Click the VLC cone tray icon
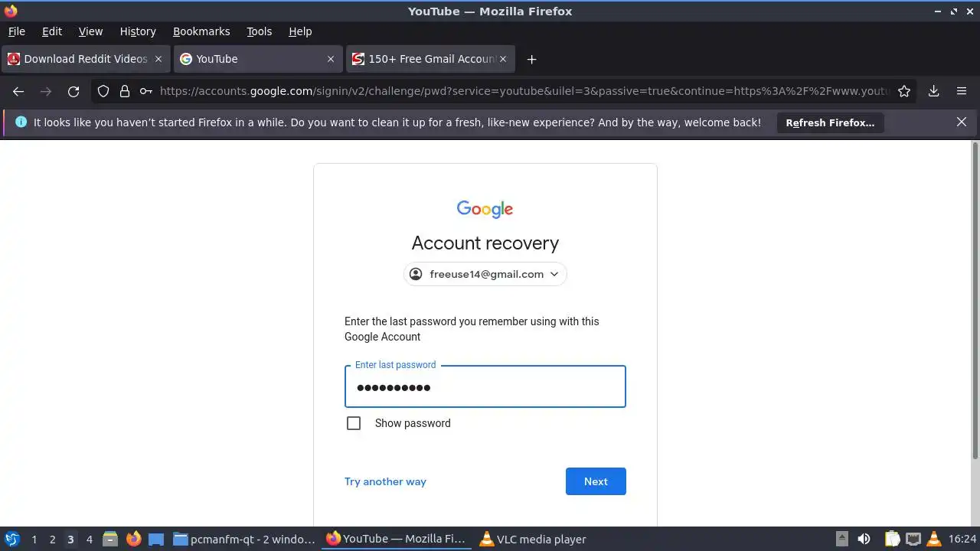 tap(933, 539)
